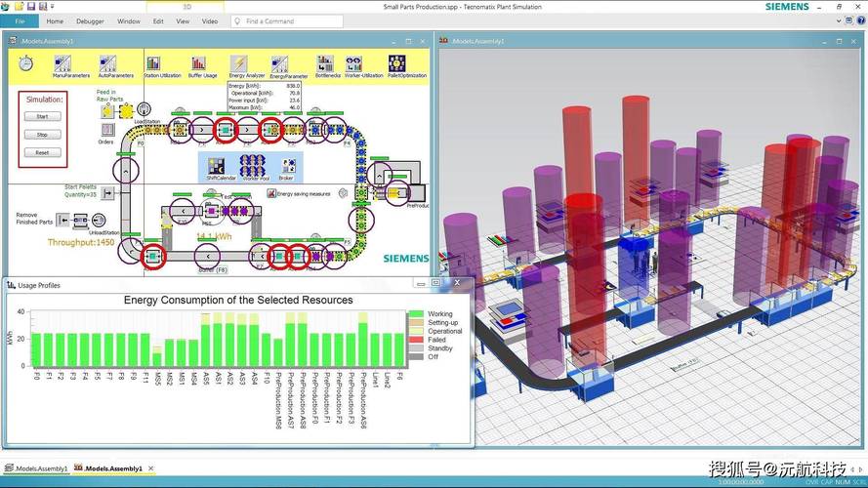Click the Throughput:1450 display text
The height and width of the screenshot is (488, 868).
(81, 242)
